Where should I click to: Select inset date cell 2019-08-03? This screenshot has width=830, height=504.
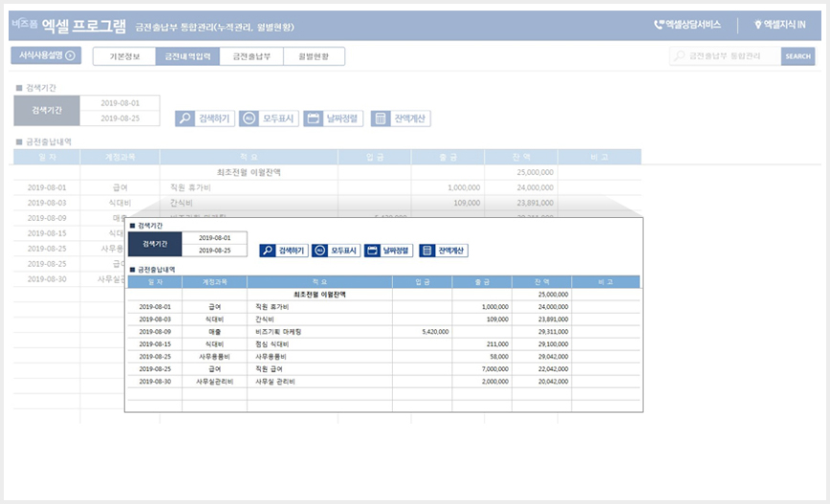(155, 319)
